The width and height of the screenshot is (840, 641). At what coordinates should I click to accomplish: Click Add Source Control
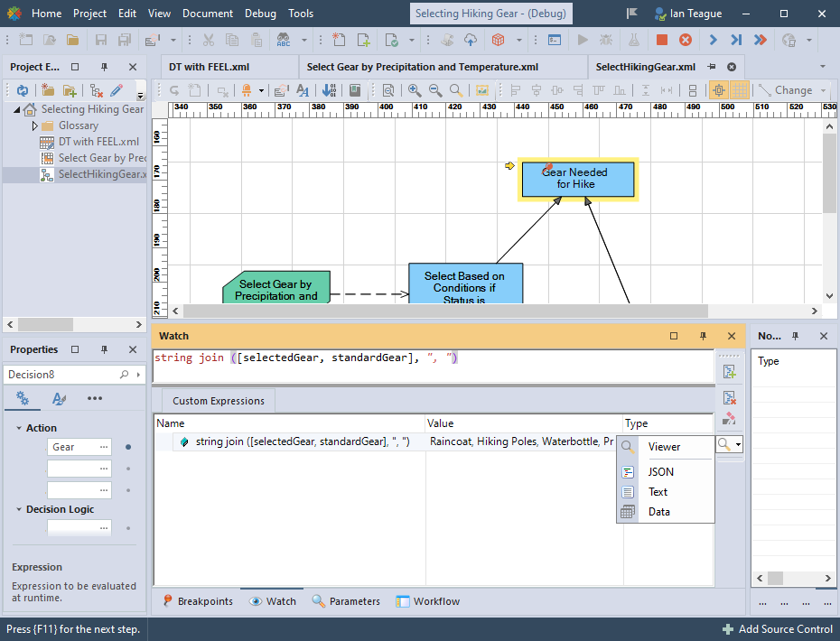(778, 629)
